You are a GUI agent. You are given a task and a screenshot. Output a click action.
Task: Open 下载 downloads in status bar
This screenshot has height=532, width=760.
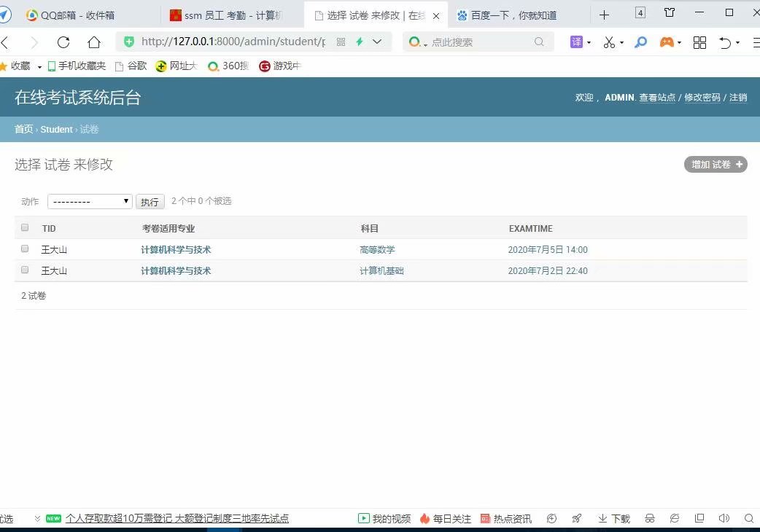(613, 518)
